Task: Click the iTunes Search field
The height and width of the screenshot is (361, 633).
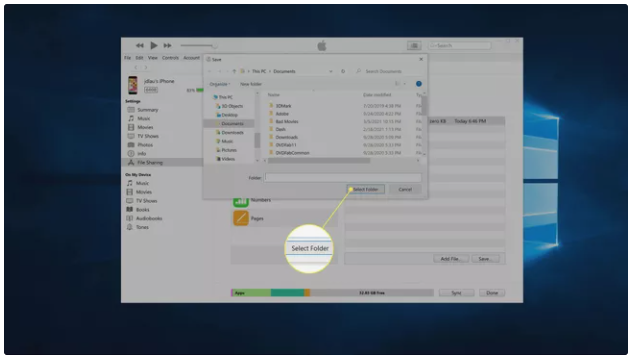Action: 460,46
